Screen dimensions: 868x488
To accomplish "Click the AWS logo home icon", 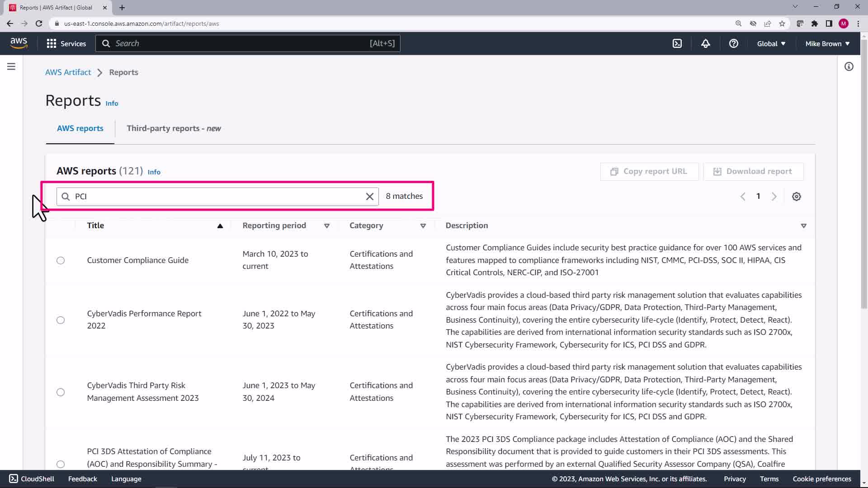I will tap(19, 43).
